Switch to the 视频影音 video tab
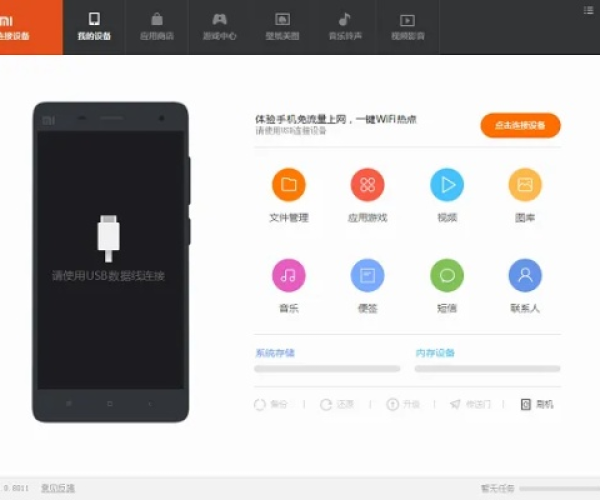The height and width of the screenshot is (500, 600). tap(408, 27)
